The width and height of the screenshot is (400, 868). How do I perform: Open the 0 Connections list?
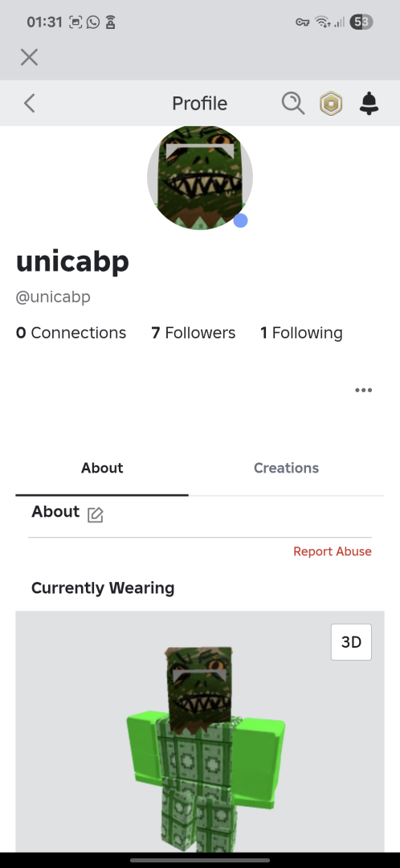point(71,333)
